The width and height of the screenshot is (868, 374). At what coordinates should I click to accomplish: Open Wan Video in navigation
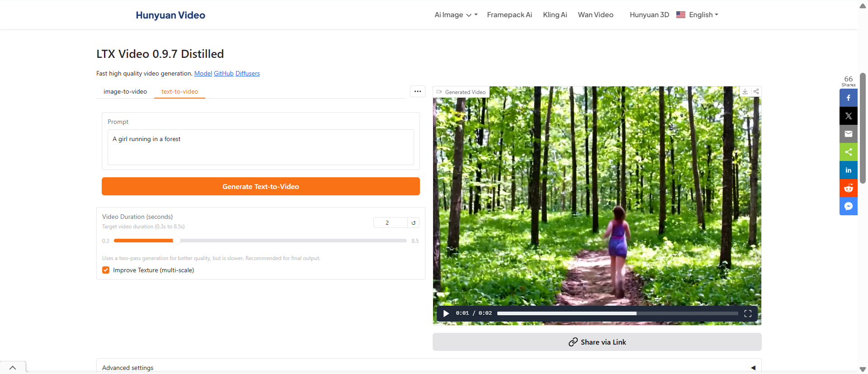(x=595, y=15)
